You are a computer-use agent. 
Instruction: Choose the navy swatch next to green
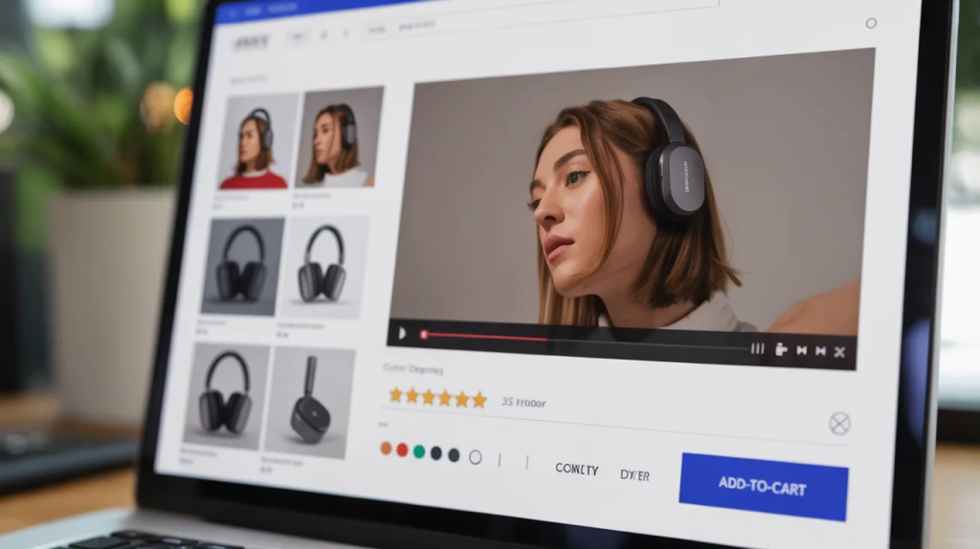click(436, 453)
